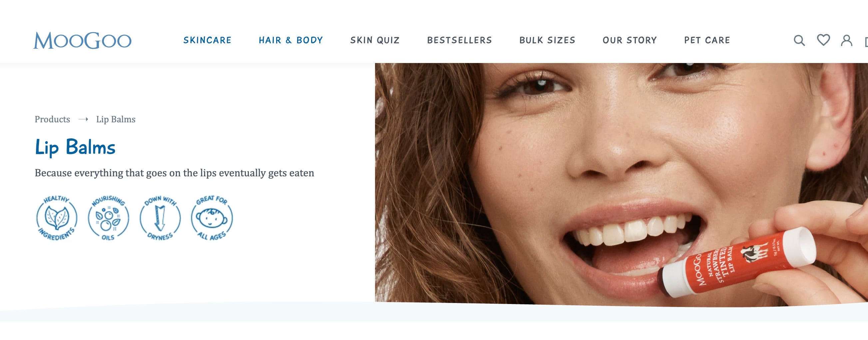Click the Lip Balms breadcrumb link

(x=116, y=119)
